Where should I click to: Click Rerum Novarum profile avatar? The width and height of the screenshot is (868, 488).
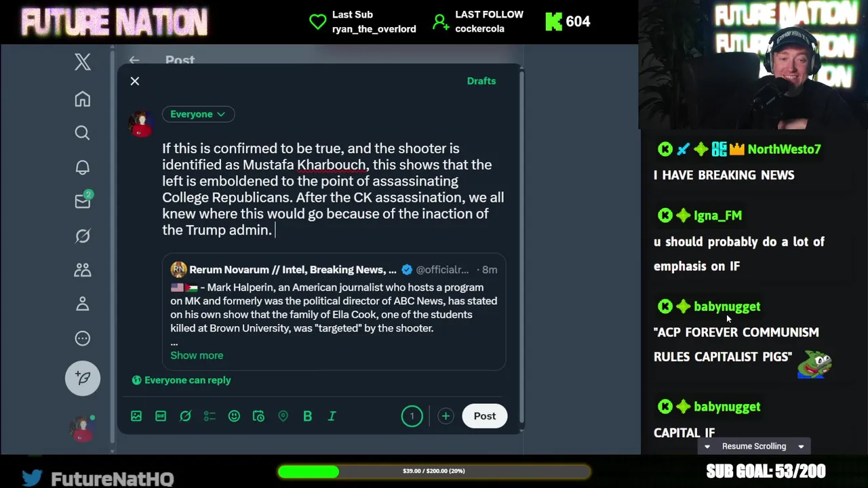pos(178,269)
